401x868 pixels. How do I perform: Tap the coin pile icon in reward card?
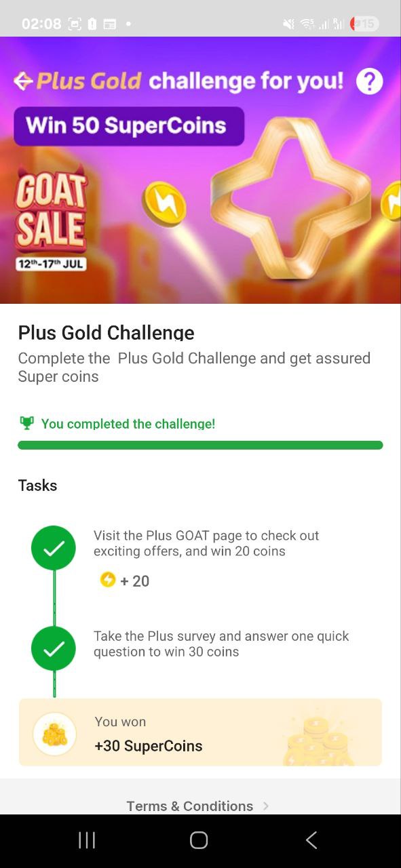(x=55, y=734)
